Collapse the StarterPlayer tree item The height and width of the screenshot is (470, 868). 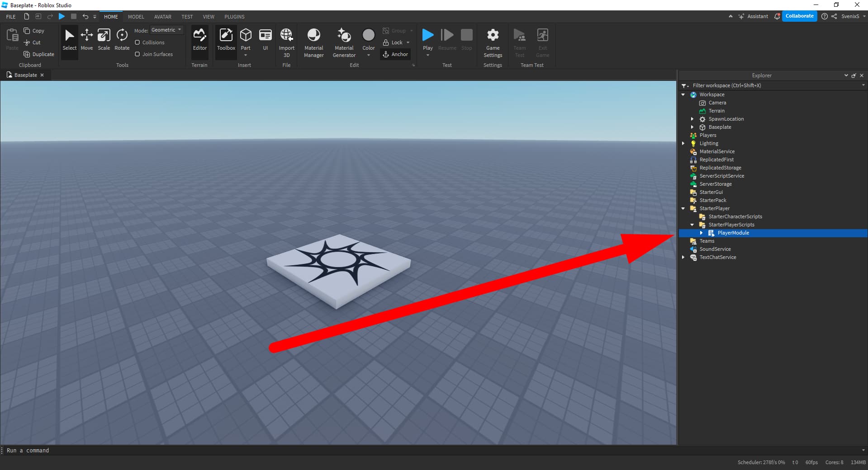(683, 208)
